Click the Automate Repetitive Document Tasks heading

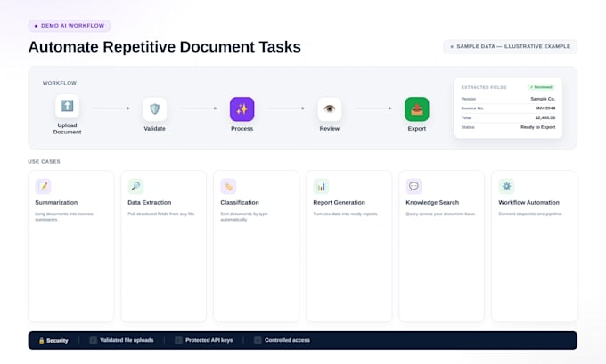tap(165, 46)
